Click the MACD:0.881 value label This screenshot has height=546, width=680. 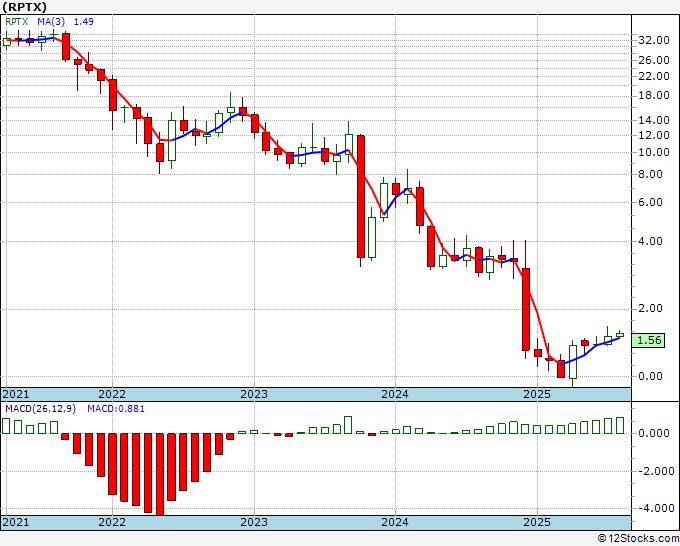[x=116, y=409]
